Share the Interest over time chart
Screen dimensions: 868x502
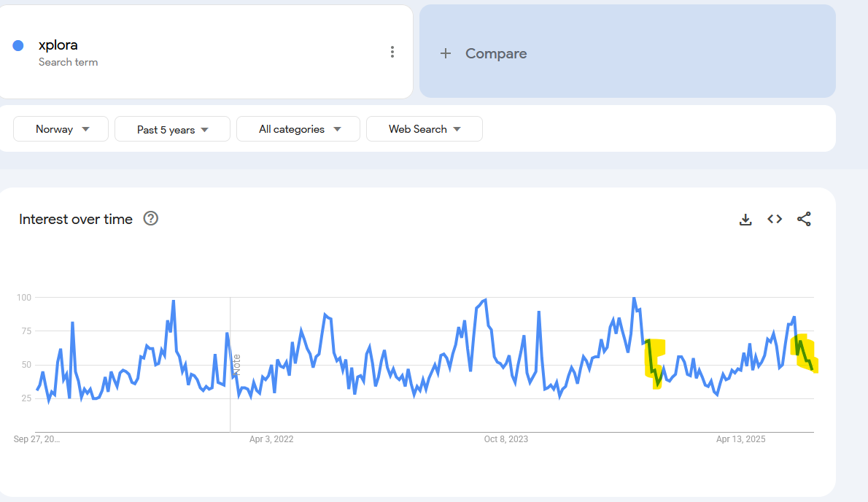(804, 219)
